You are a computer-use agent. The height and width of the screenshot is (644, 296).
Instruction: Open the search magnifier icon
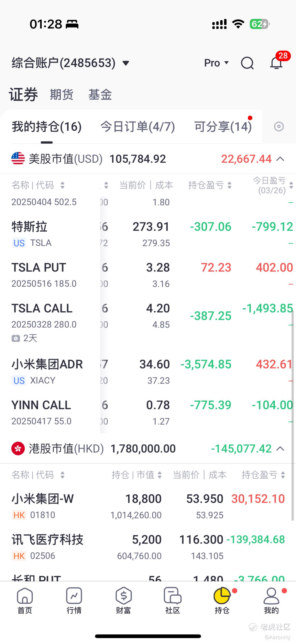pyautogui.click(x=247, y=63)
